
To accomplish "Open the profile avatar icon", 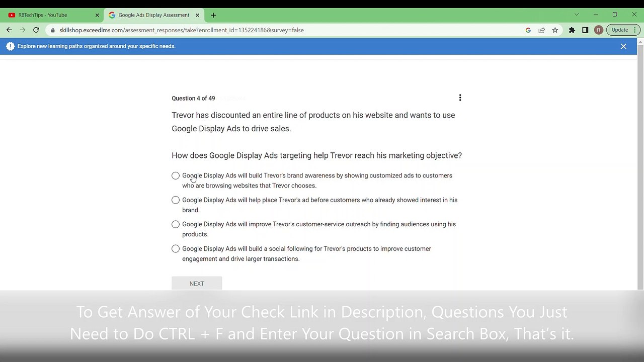I will [x=599, y=30].
